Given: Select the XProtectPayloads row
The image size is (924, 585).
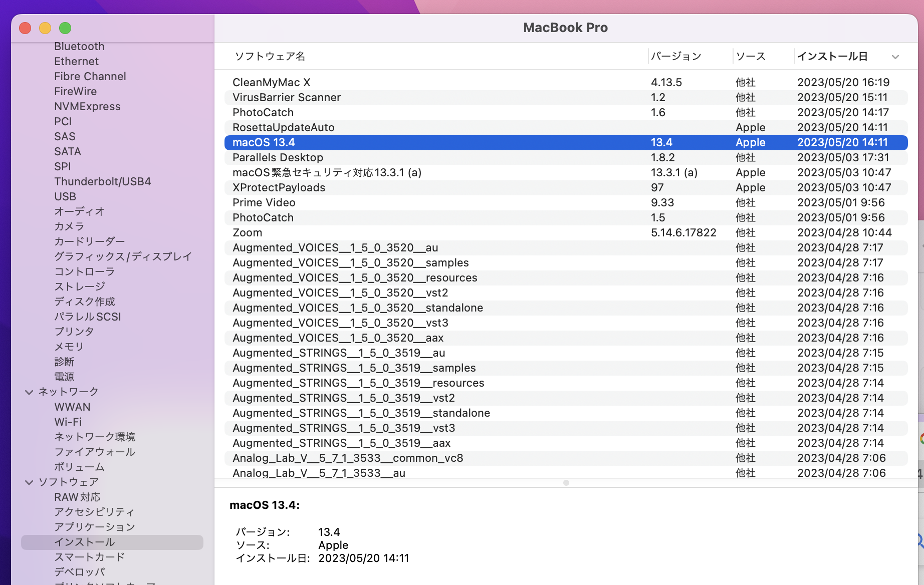Looking at the screenshot, I should pyautogui.click(x=279, y=188).
